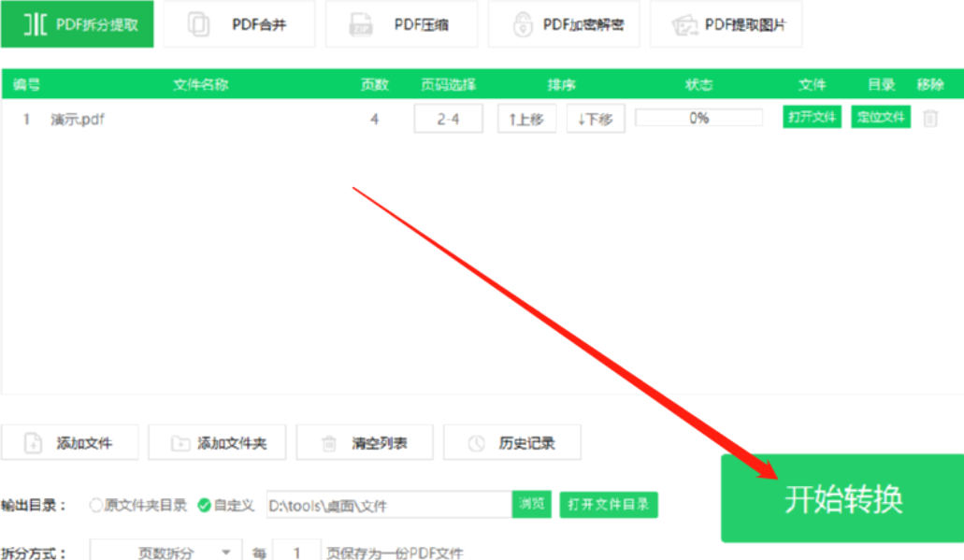Click the PDF合并 merge pages icon
This screenshot has width=964, height=560.
(x=198, y=23)
